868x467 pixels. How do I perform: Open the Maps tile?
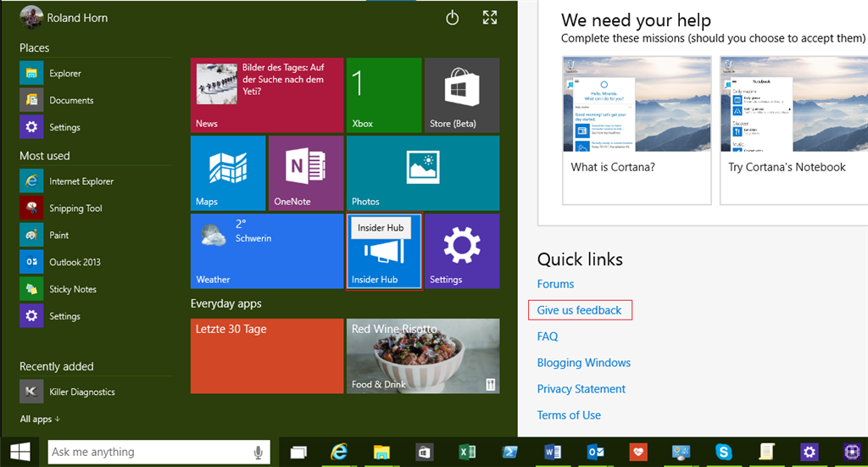click(x=228, y=173)
